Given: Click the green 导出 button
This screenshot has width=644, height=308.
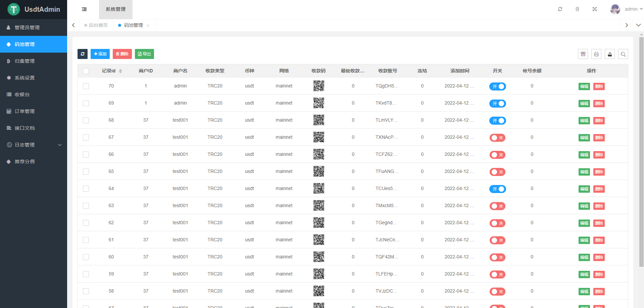Looking at the screenshot, I should pos(144,54).
